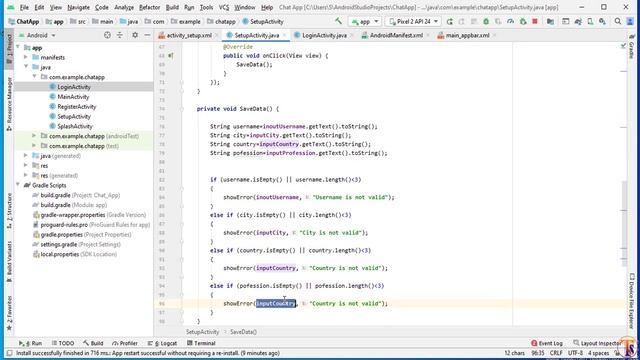Expand com.example.chatapp (androidTest) package
The height and width of the screenshot is (360, 640).
pyautogui.click(x=34, y=136)
